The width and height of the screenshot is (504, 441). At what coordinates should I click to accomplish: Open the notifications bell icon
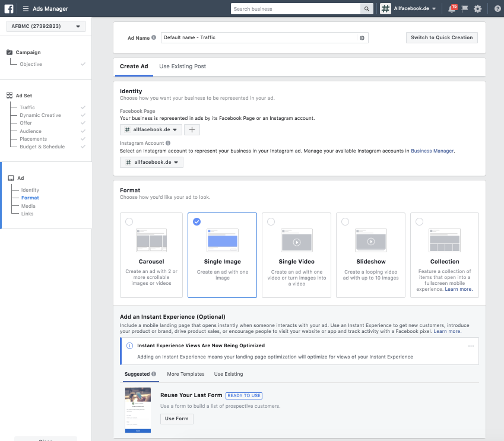pyautogui.click(x=452, y=9)
